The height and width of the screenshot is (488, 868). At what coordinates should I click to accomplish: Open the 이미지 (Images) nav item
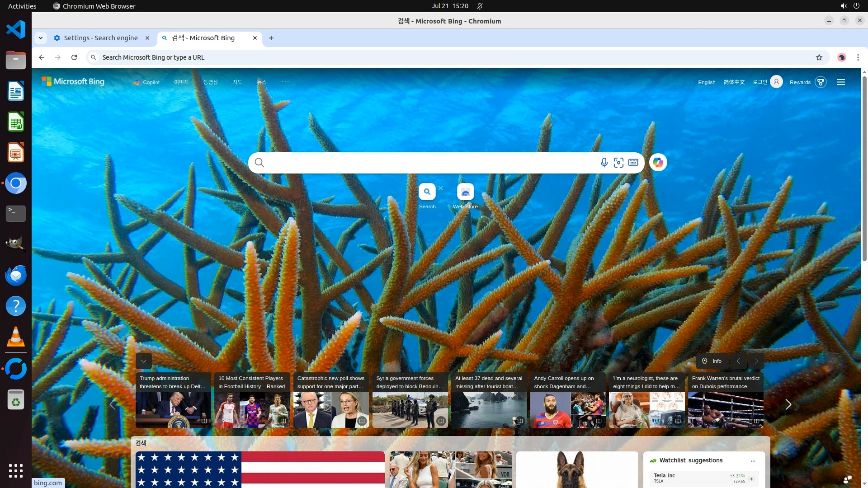[181, 82]
